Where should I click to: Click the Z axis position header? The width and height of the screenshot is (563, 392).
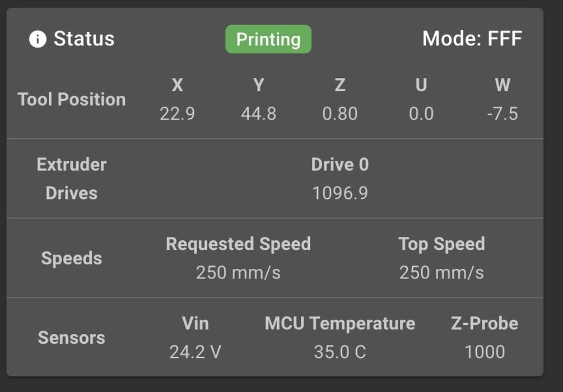click(x=339, y=85)
